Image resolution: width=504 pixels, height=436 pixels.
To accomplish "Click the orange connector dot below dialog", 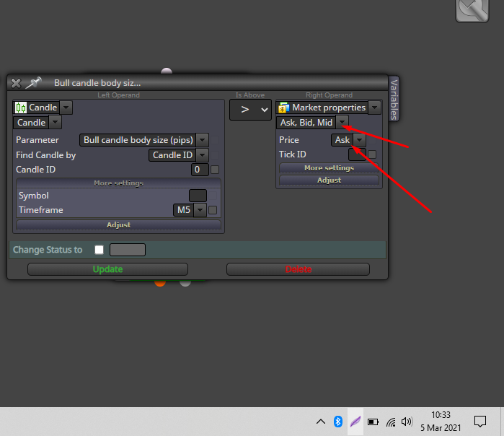I will (160, 283).
